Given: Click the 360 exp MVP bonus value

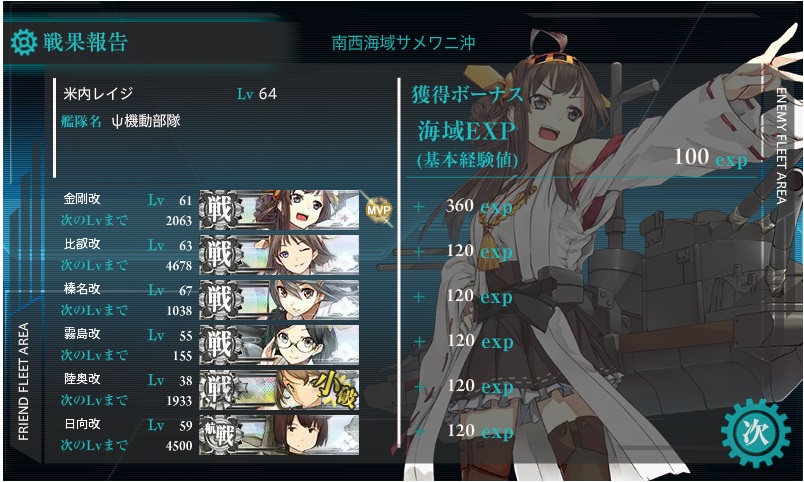Looking at the screenshot, I should tap(479, 206).
